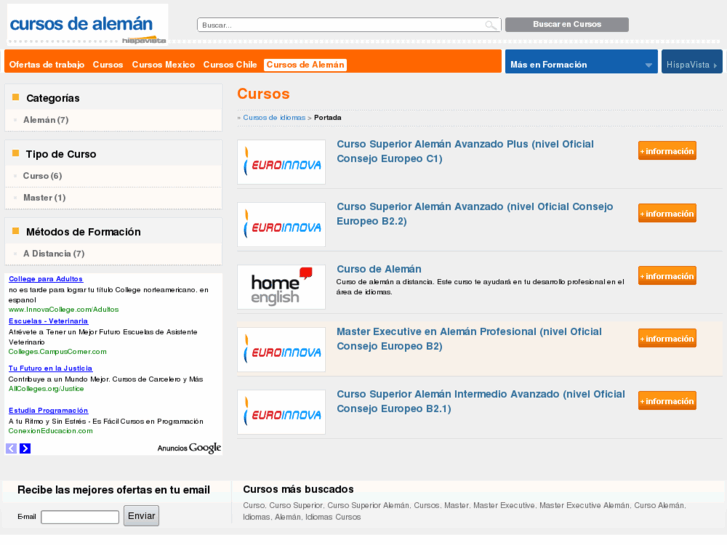Filter by A Distancia (7) method

[54, 254]
